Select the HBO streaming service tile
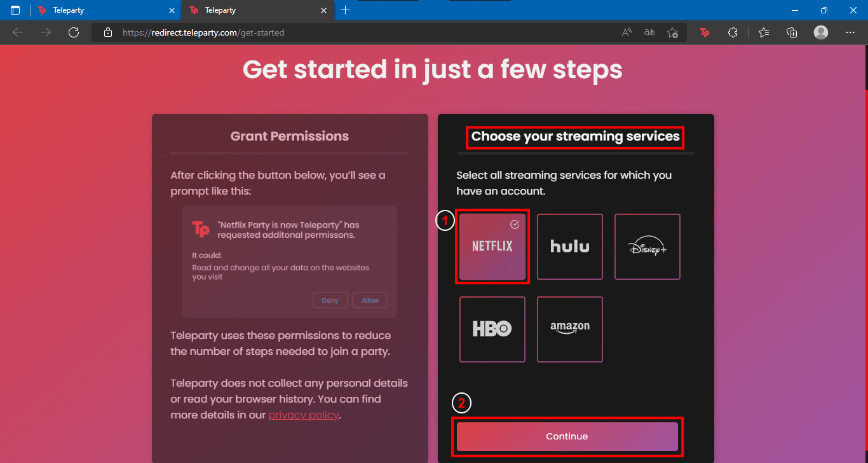The height and width of the screenshot is (463, 868). click(492, 329)
